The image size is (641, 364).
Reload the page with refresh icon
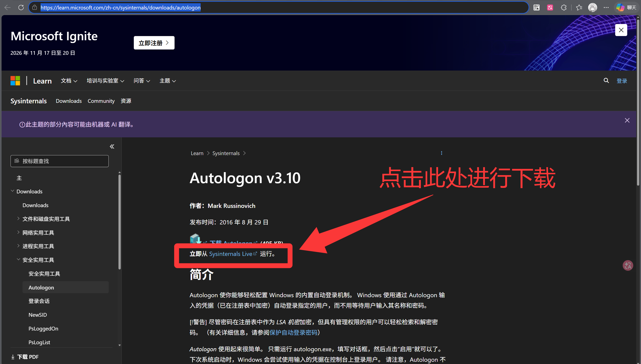click(x=21, y=8)
